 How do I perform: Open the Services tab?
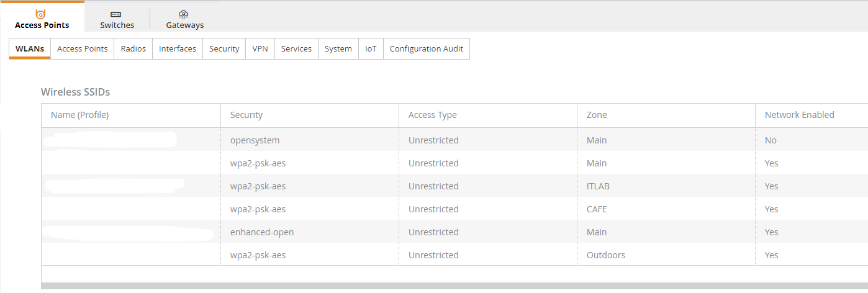click(x=296, y=48)
